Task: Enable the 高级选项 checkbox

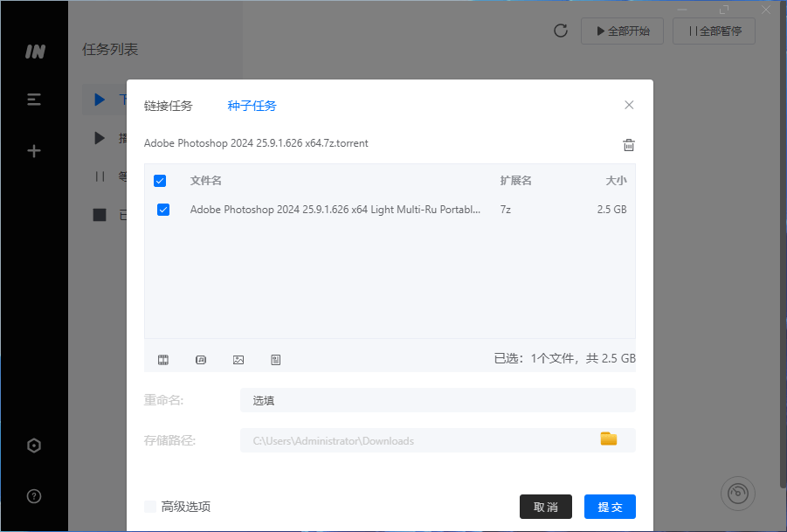Action: [150, 507]
